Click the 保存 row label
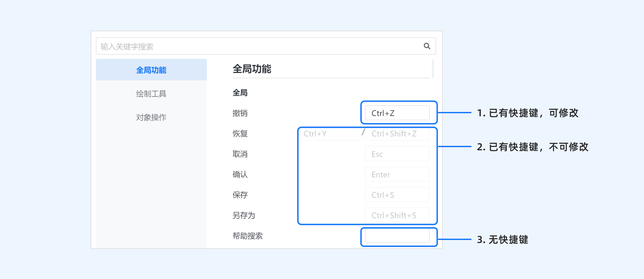The height and width of the screenshot is (279, 644). pos(240,195)
